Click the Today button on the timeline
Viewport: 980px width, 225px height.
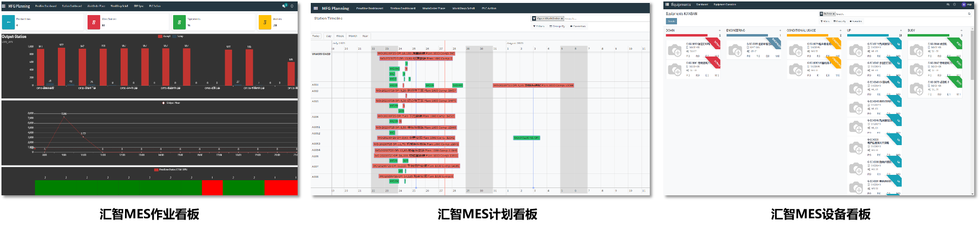pos(316,36)
